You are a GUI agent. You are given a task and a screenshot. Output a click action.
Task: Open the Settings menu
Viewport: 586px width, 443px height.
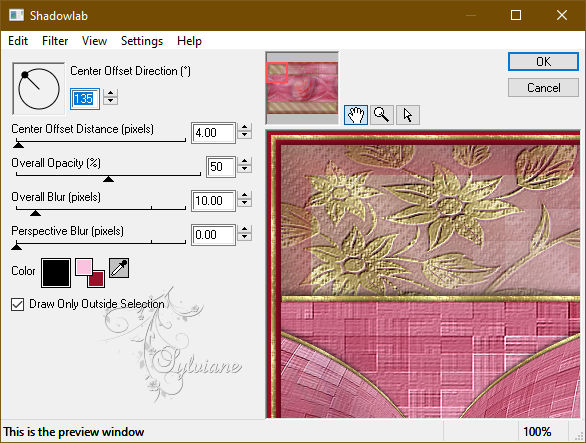[x=142, y=41]
